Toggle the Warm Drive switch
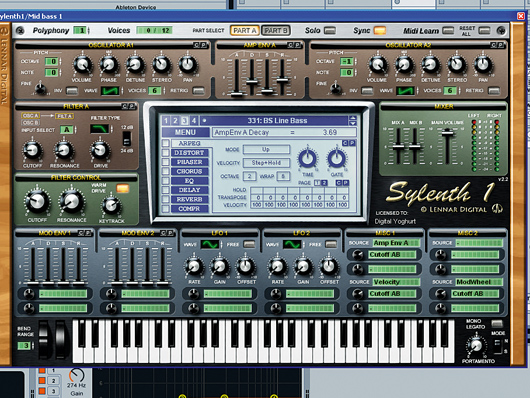Viewport: 530px width, 398px height. point(122,188)
